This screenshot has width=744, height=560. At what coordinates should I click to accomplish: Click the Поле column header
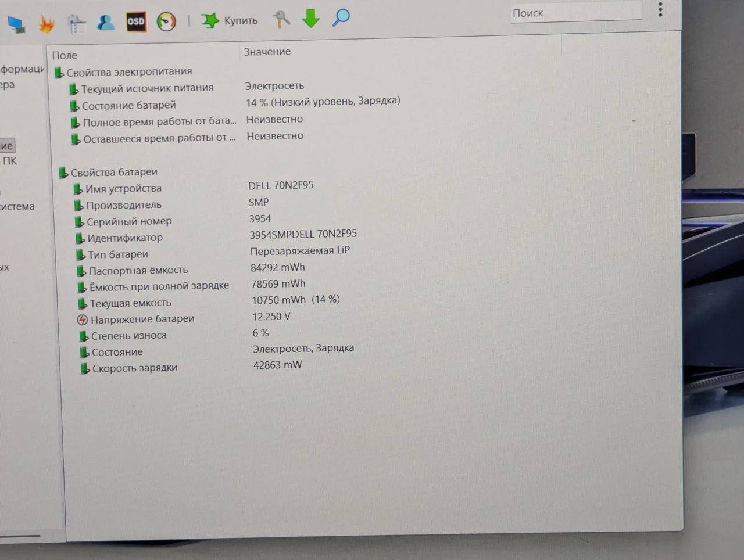(65, 55)
